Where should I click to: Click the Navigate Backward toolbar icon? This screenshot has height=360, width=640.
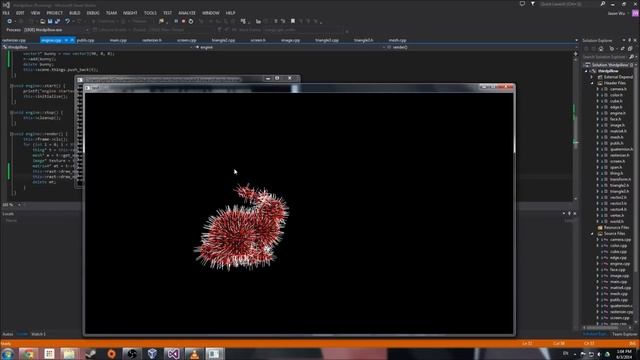9,21
